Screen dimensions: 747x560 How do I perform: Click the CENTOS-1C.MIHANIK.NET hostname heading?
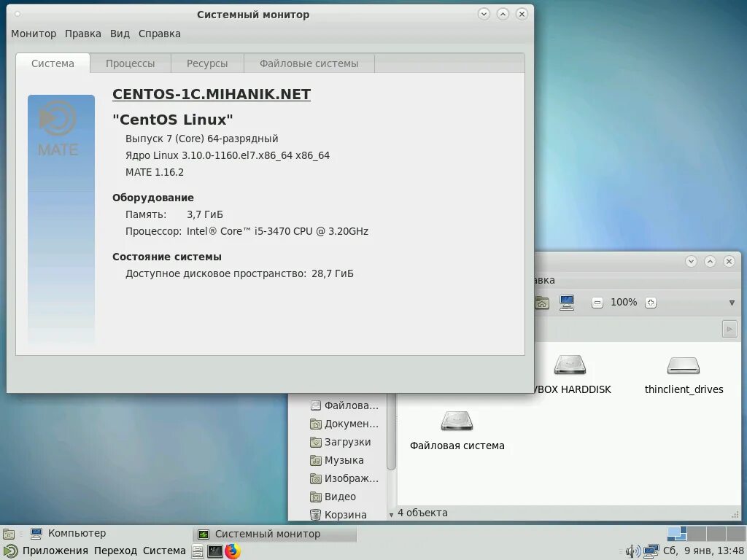pos(212,94)
